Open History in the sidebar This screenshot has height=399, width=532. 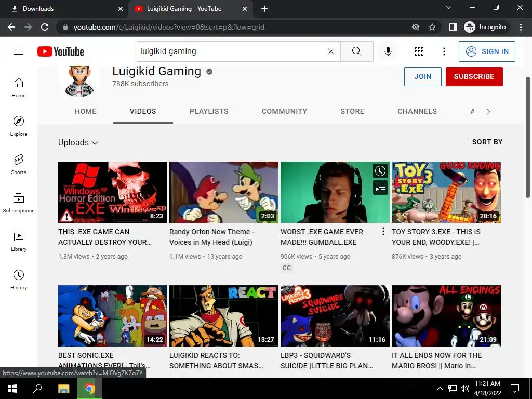point(19,280)
